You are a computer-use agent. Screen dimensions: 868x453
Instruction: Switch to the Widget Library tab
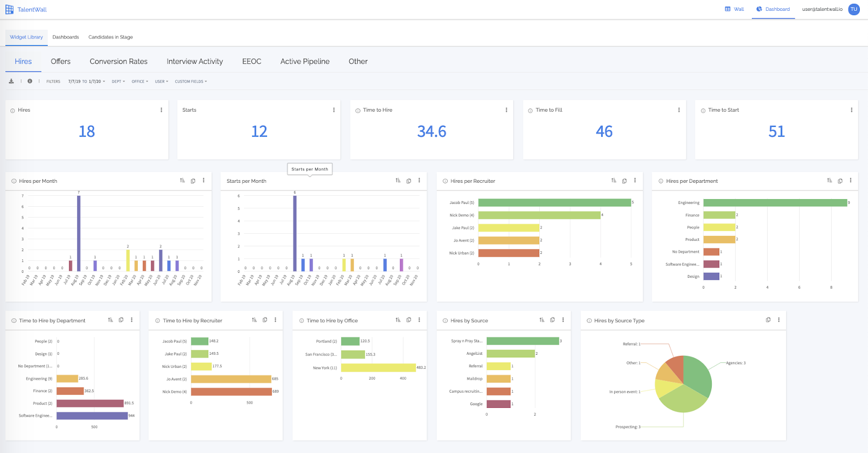point(27,37)
